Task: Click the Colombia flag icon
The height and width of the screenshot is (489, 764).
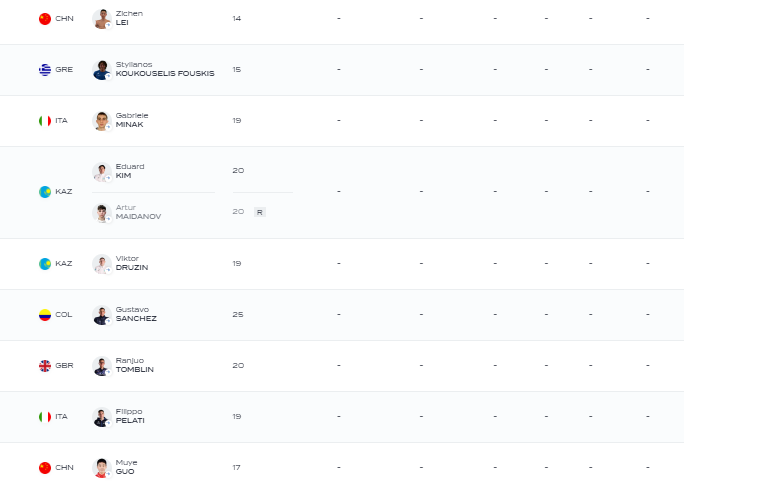Action: [45, 315]
